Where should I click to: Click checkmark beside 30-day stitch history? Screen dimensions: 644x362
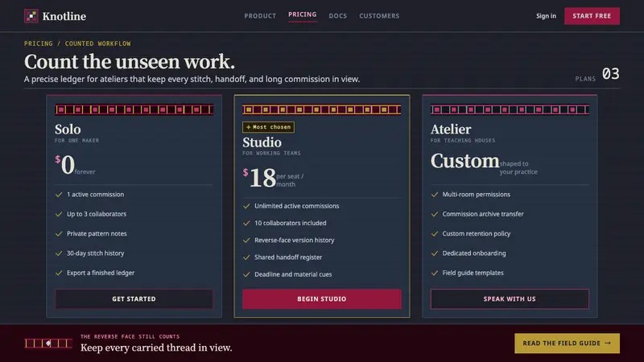(59, 253)
